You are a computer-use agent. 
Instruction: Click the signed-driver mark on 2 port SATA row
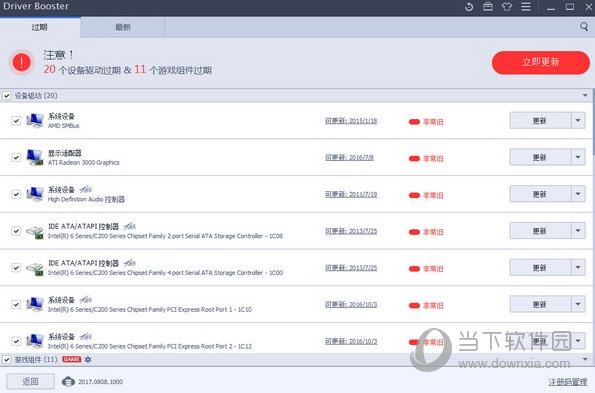(129, 226)
